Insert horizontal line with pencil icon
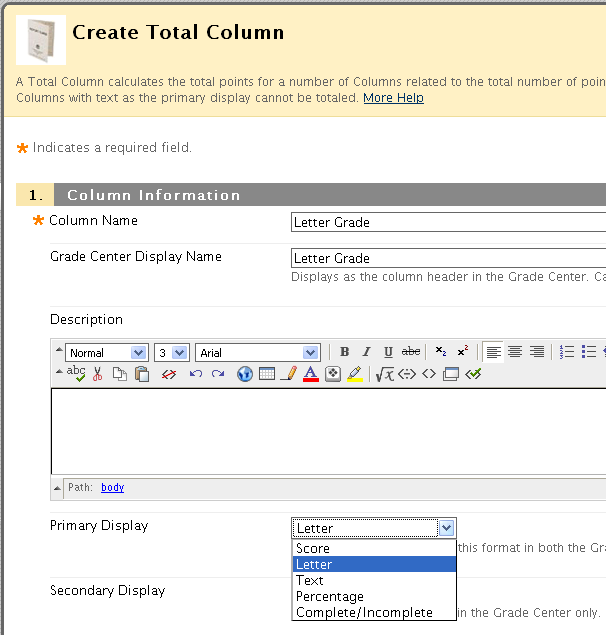This screenshot has height=635, width=606. (x=289, y=374)
